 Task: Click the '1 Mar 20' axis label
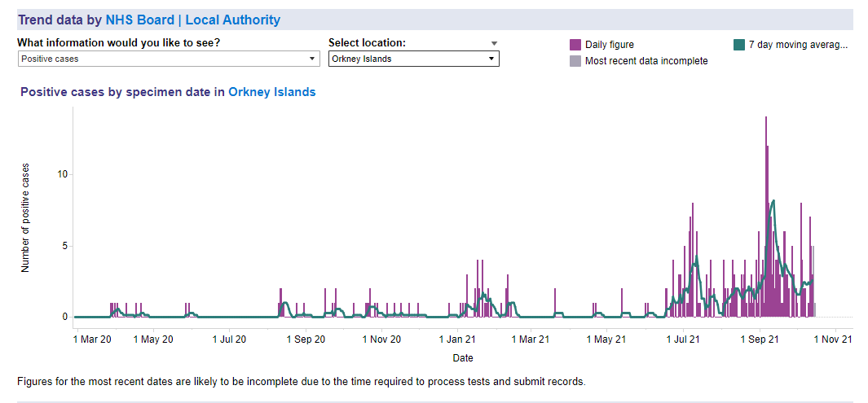(91, 339)
